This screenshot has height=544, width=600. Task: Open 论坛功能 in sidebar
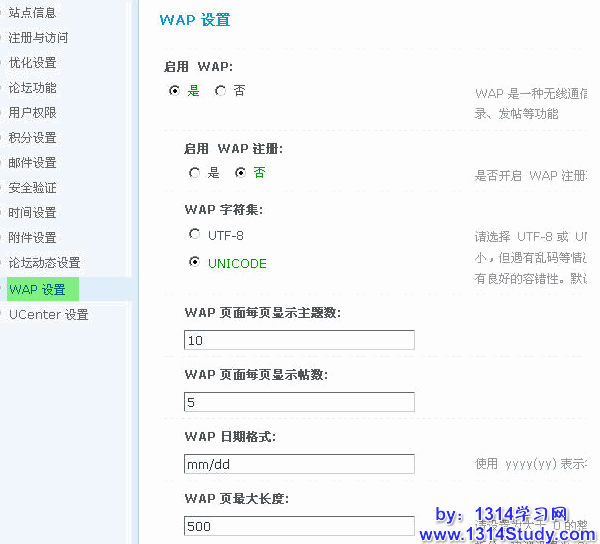pyautogui.click(x=32, y=88)
